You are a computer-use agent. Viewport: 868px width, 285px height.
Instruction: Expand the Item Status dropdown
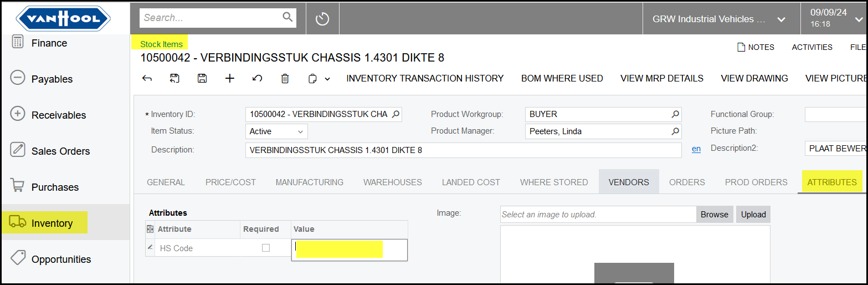[300, 131]
